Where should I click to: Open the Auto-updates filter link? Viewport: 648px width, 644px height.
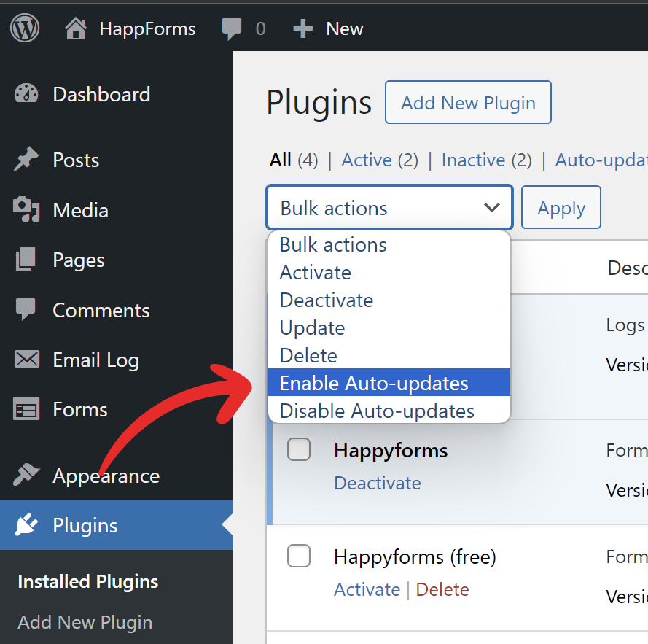pos(601,160)
